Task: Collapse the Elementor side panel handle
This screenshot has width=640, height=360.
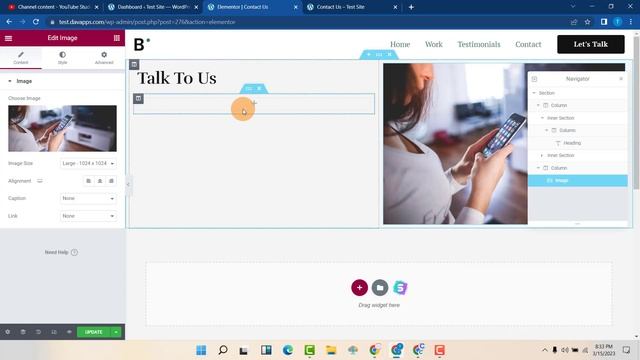Action: 128,184
